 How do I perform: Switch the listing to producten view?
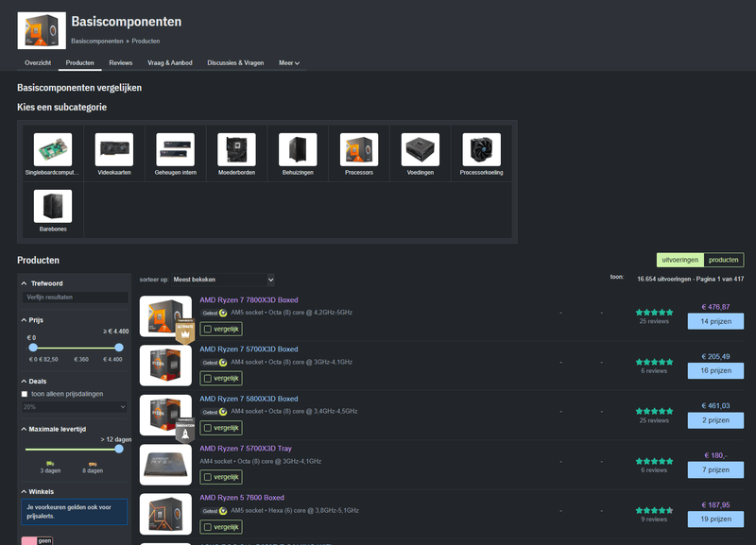(x=724, y=260)
